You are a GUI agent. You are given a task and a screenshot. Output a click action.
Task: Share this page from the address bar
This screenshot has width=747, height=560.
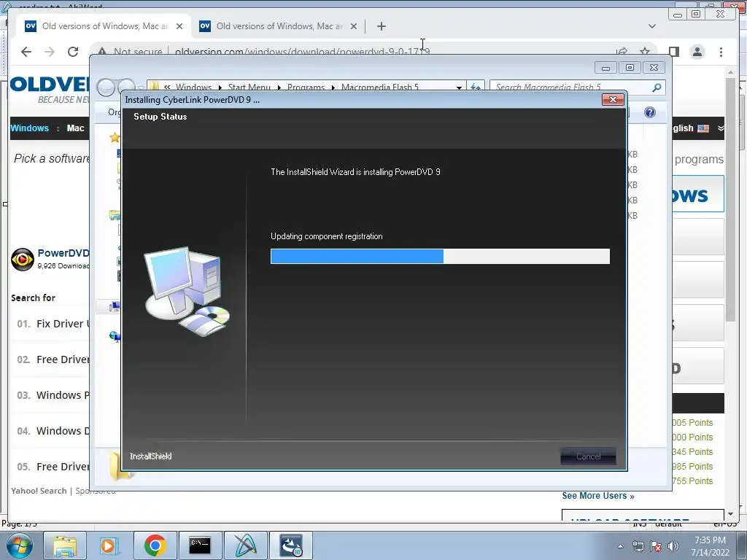(x=622, y=52)
